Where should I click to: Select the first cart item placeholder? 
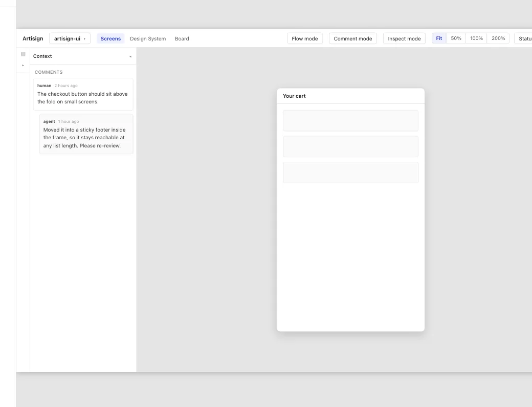tap(350, 120)
